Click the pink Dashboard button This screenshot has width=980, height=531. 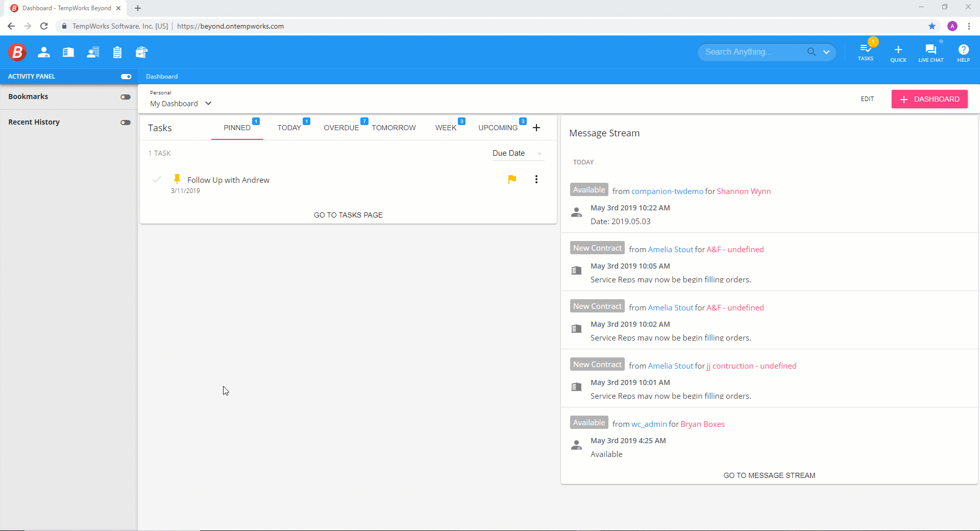(x=929, y=99)
